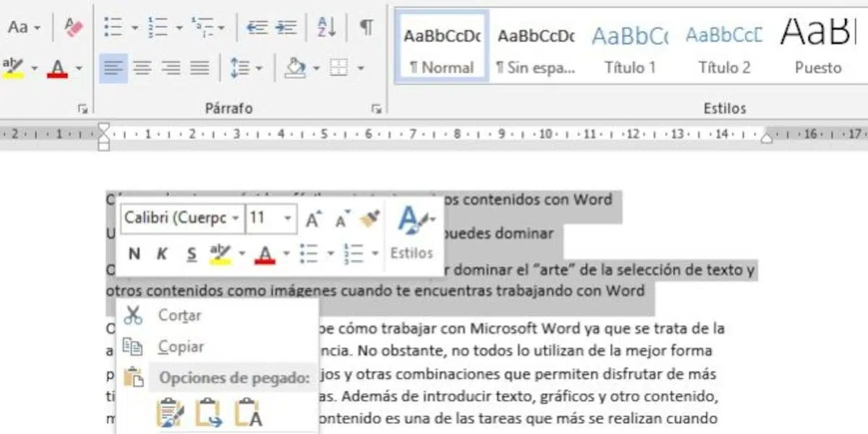Toggle the Show paragraph marks pilcrow icon

(367, 27)
